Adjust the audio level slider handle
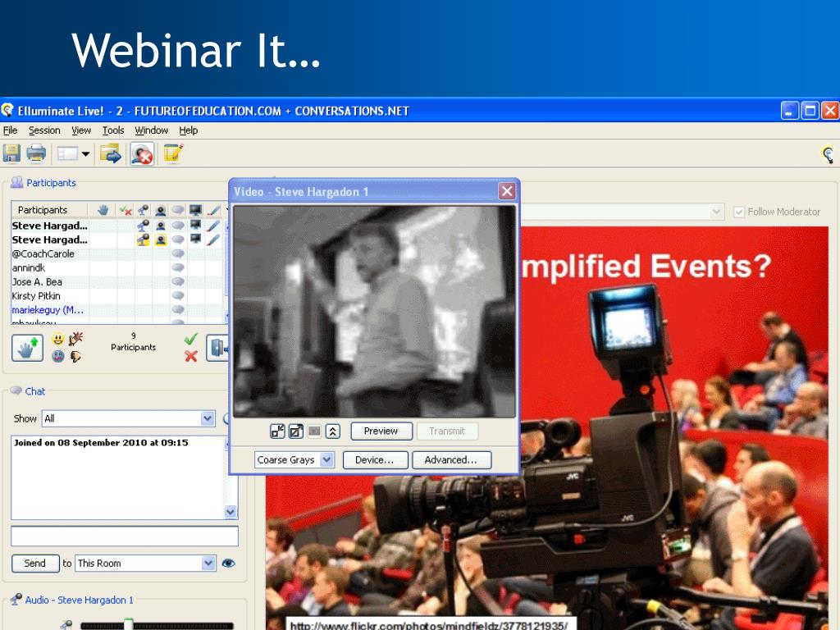 [129, 624]
